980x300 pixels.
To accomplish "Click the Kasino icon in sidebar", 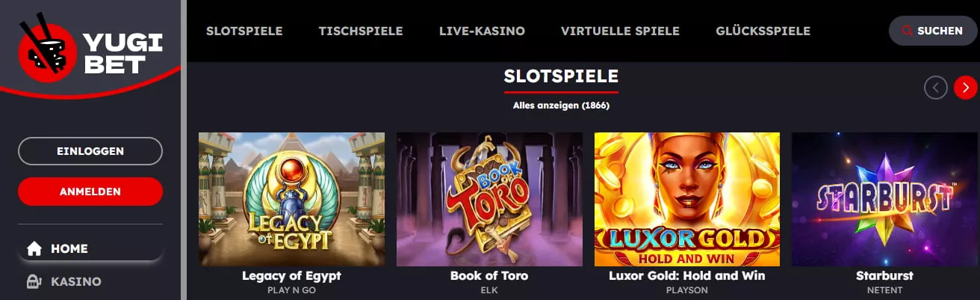I will point(34,282).
